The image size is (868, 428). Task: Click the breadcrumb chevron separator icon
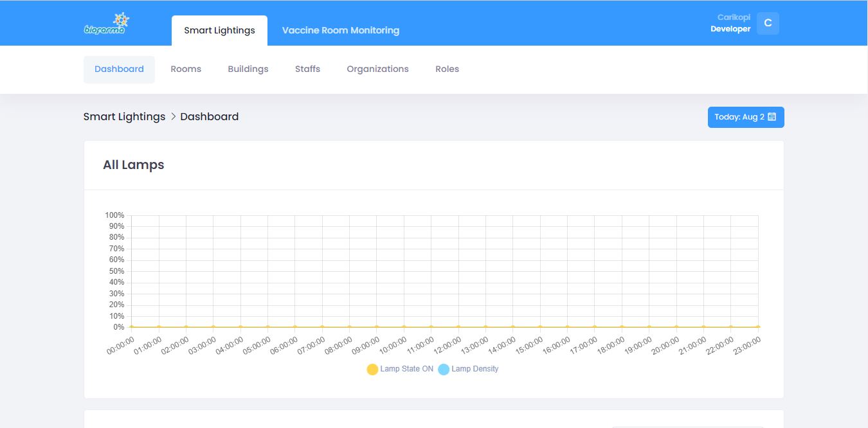tap(173, 116)
